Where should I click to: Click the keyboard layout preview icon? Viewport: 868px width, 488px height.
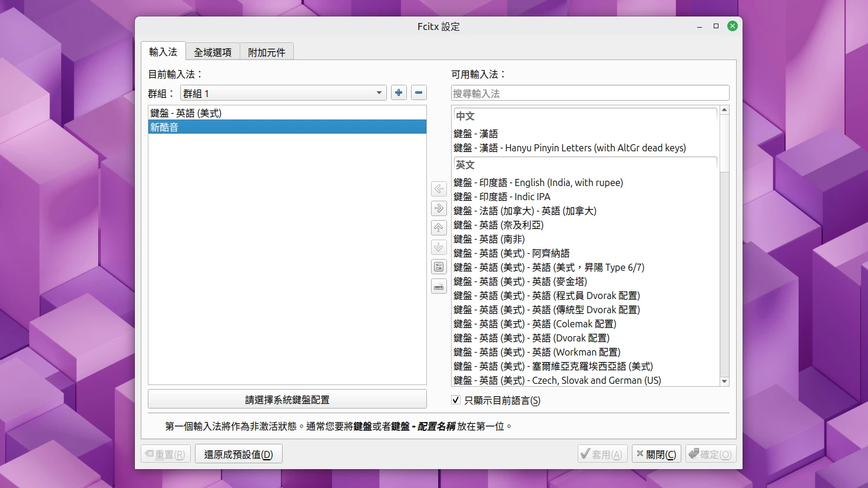pyautogui.click(x=438, y=286)
